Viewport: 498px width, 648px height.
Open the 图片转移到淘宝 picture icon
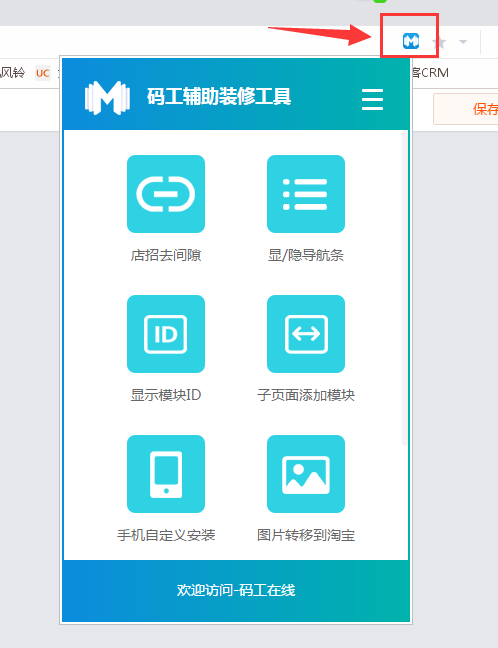(306, 474)
